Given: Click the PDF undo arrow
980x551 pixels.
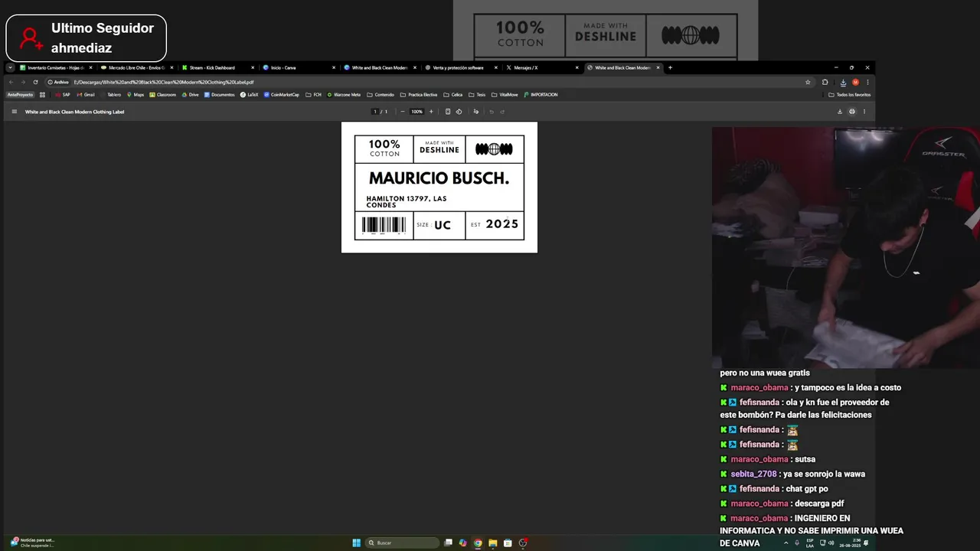Looking at the screenshot, I should click(492, 112).
